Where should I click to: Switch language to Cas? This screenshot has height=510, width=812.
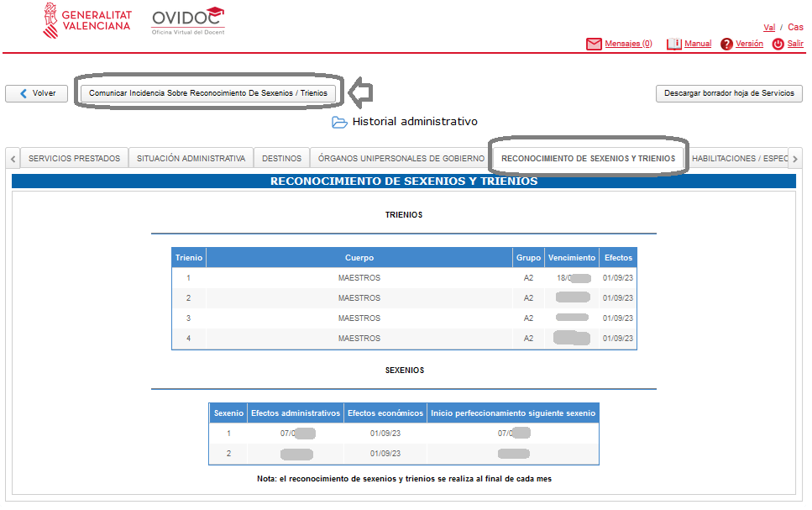click(x=795, y=28)
